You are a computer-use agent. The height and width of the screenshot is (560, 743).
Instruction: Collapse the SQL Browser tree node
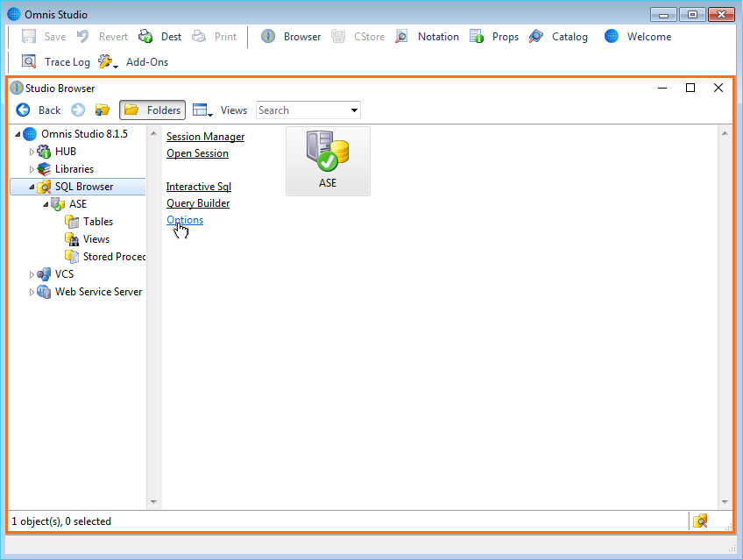(32, 188)
